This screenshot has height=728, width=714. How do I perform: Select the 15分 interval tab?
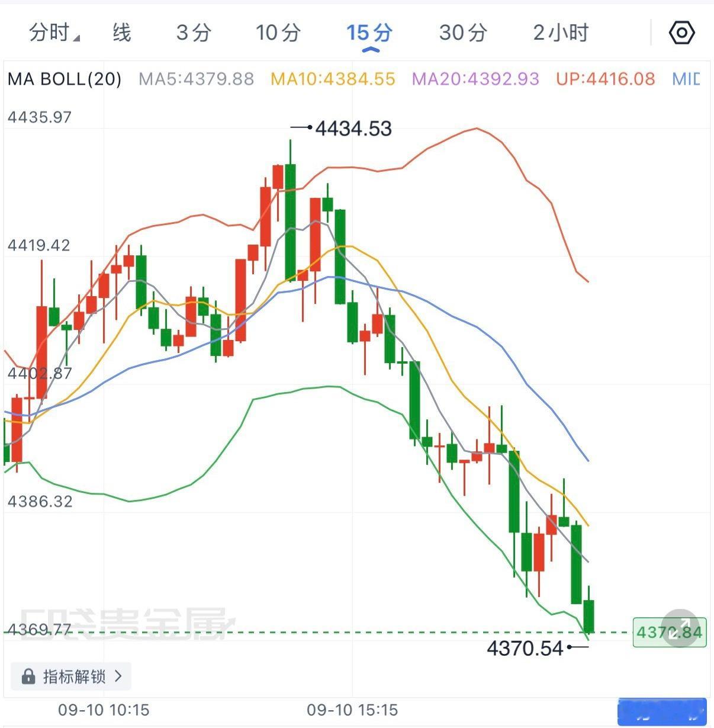click(369, 33)
